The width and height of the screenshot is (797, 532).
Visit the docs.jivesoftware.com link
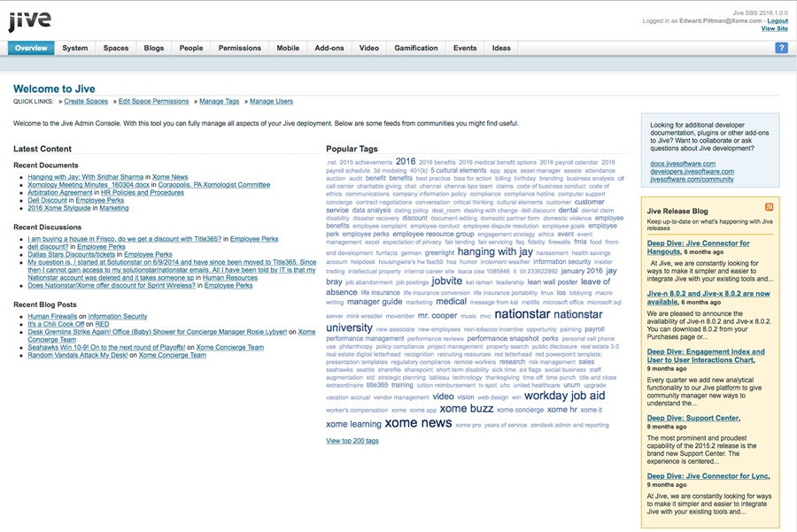683,164
